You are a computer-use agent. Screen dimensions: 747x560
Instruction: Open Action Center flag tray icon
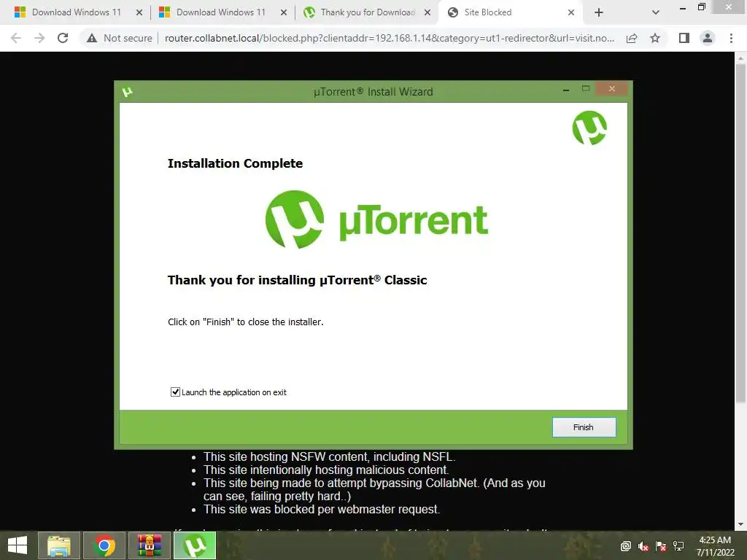[x=661, y=546]
